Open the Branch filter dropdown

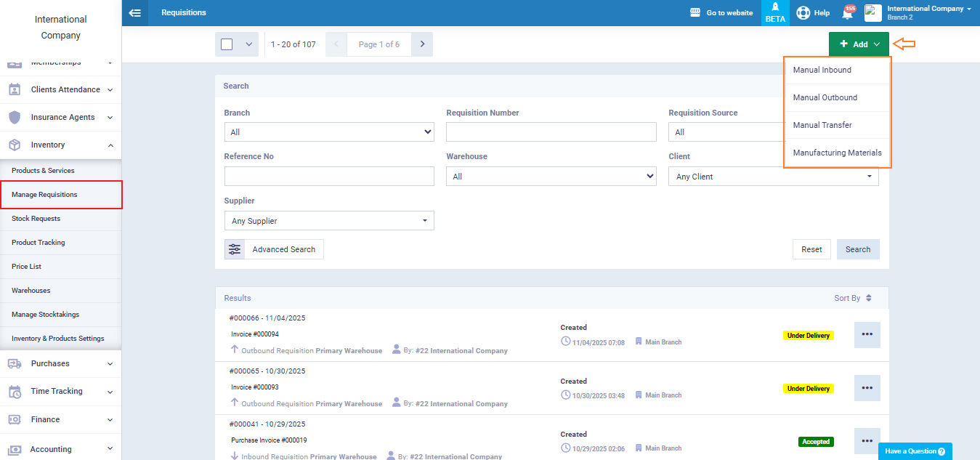[329, 132]
